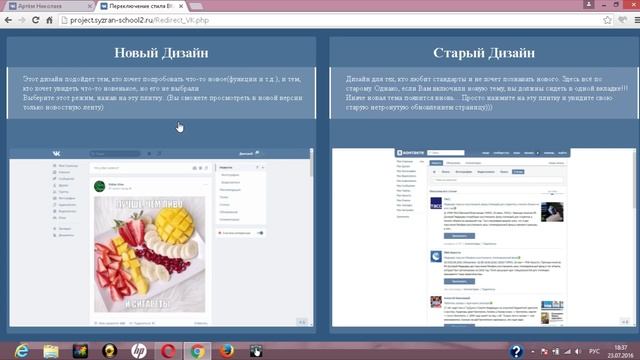
Task: Open the colorful tiles app on the taskbar
Action: [x=80, y=351]
